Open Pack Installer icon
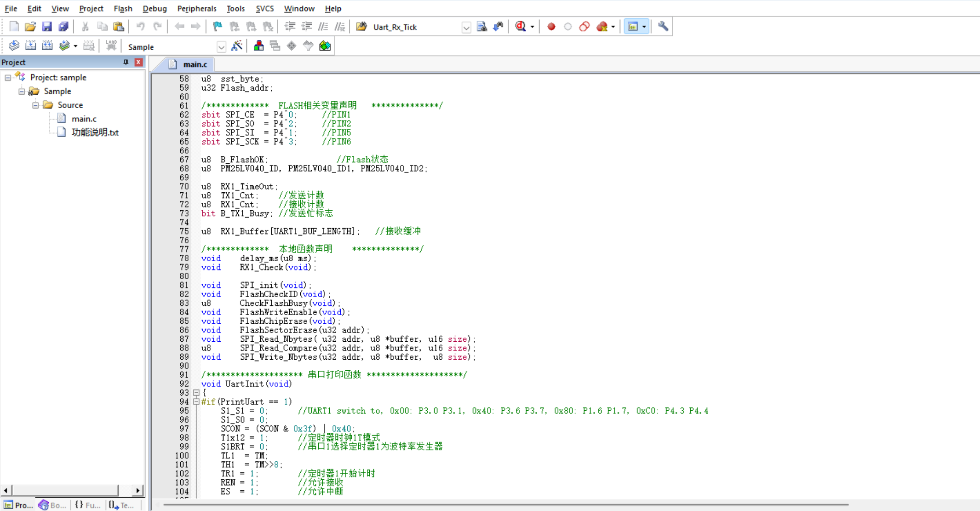The image size is (980, 511). (x=325, y=46)
